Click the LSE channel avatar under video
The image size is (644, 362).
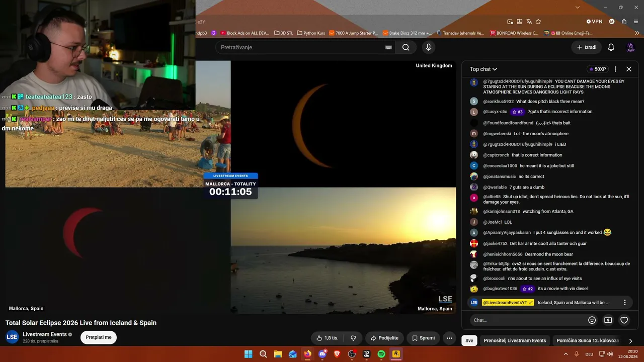(12, 337)
